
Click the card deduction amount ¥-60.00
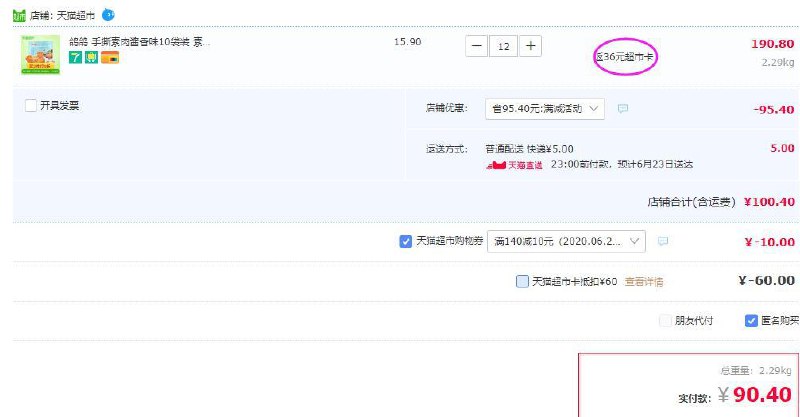[x=766, y=280]
